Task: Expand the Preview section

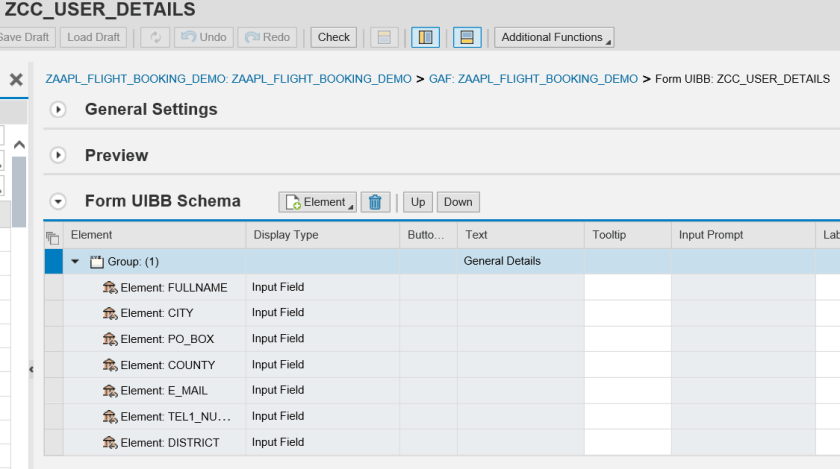Action: 58,156
